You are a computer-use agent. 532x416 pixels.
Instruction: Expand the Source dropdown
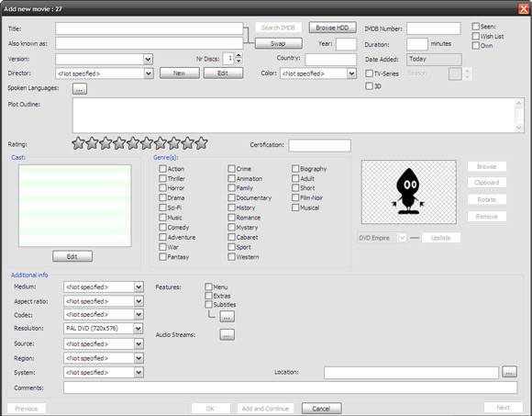pos(139,344)
